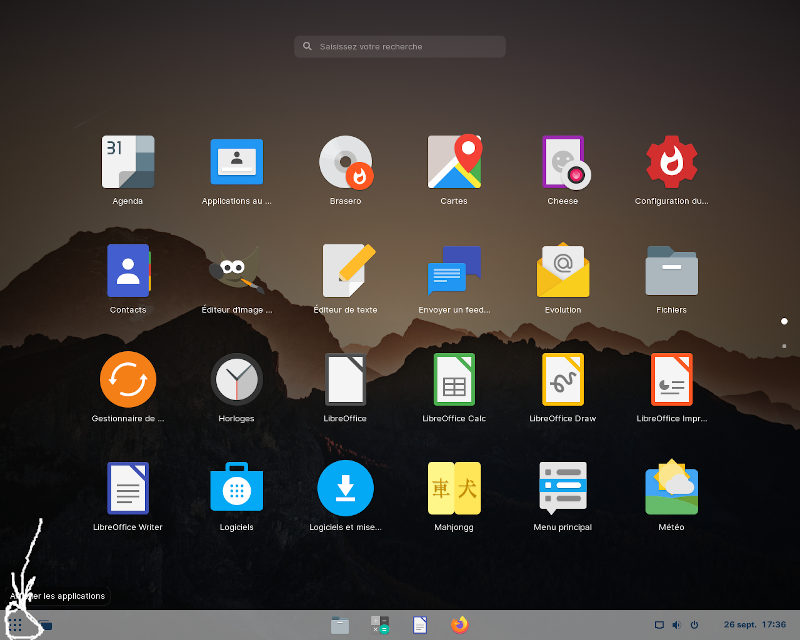800x640 pixels.
Task: Click the search field Saisissez votre recherche
Action: [x=399, y=46]
